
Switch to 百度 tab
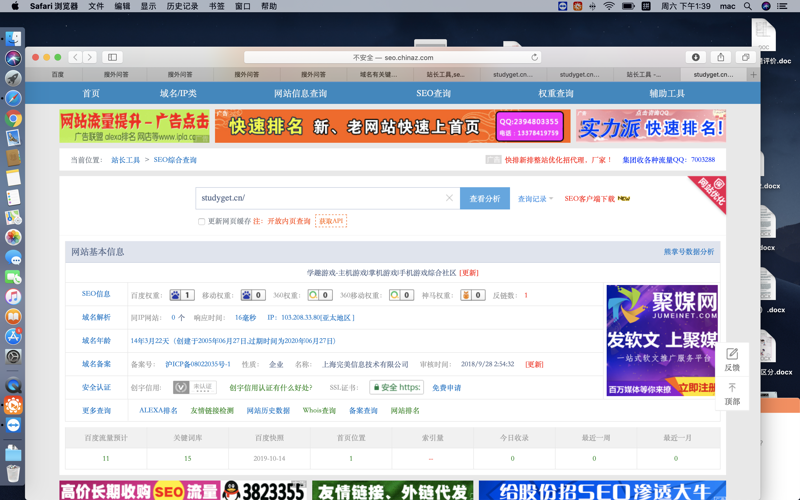[58, 74]
